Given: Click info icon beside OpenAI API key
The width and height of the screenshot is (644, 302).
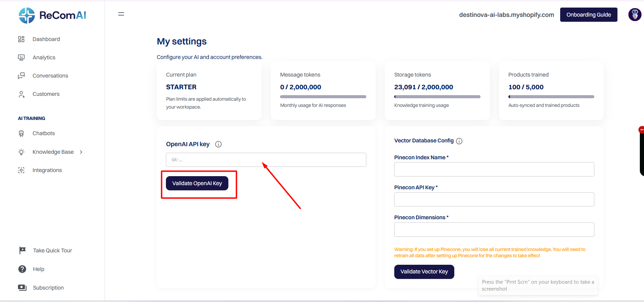Looking at the screenshot, I should pos(218,144).
